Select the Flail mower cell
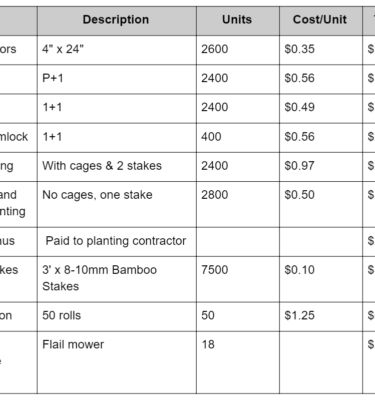The width and height of the screenshot is (375, 400). coord(117,362)
